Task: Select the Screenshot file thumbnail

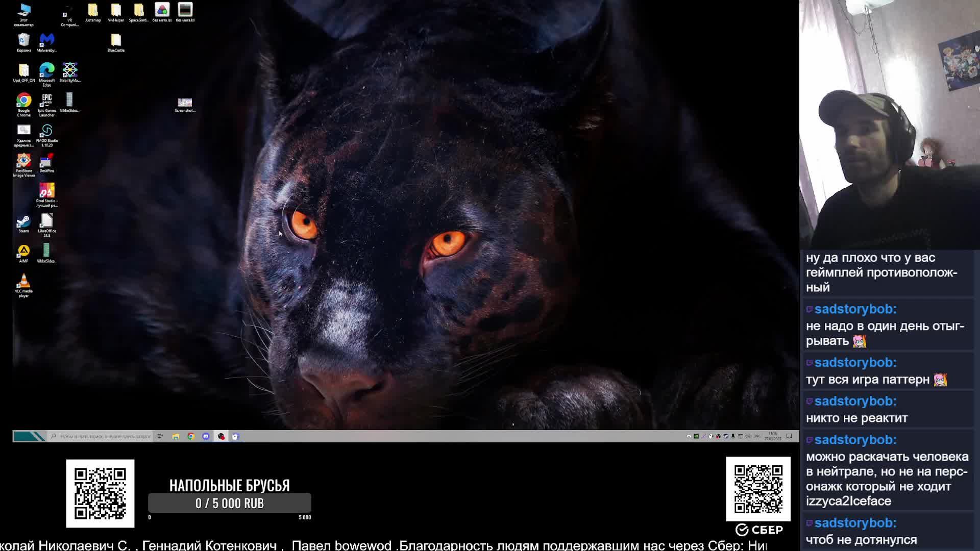Action: [185, 103]
